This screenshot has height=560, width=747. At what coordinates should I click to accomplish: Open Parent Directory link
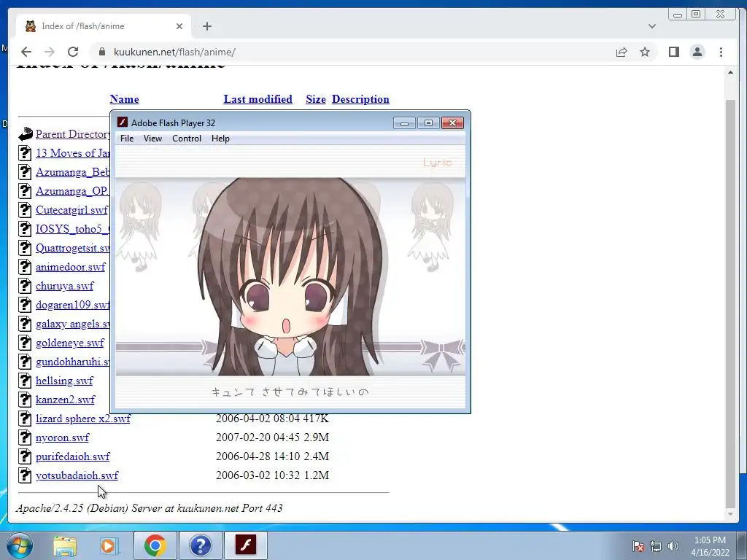tap(72, 134)
